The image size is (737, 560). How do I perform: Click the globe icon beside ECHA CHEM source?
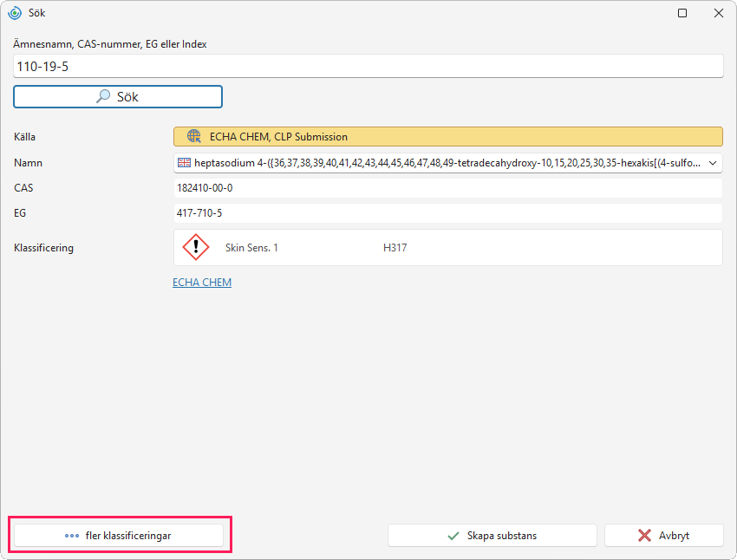coord(193,136)
